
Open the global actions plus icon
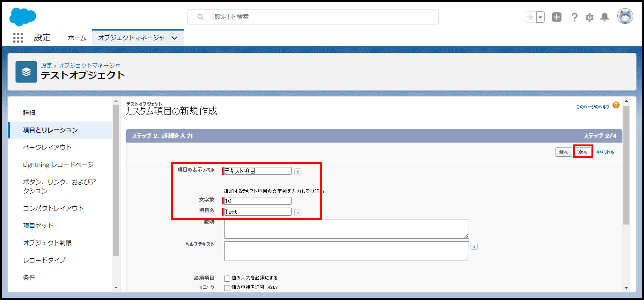pyautogui.click(x=556, y=17)
